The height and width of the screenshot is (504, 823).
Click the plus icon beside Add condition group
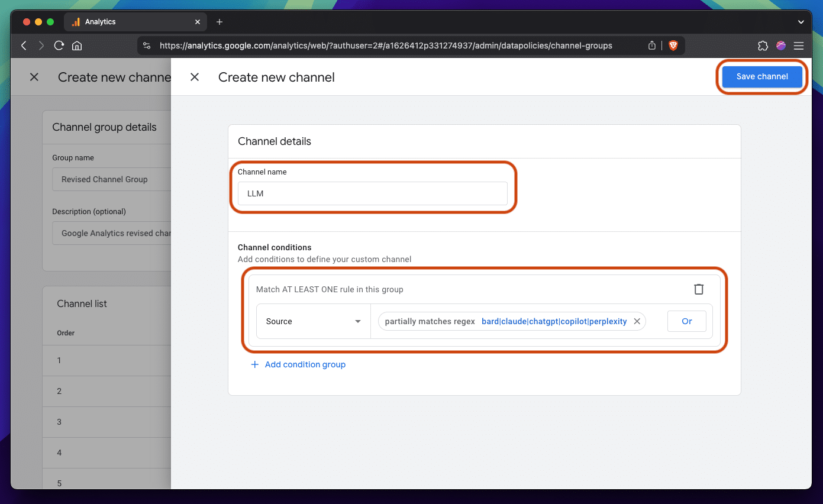pyautogui.click(x=255, y=364)
